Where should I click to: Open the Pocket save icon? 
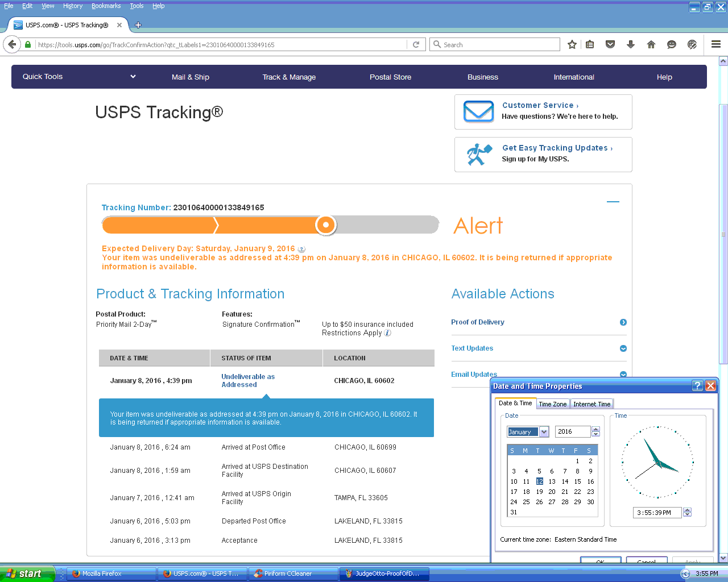pos(610,44)
